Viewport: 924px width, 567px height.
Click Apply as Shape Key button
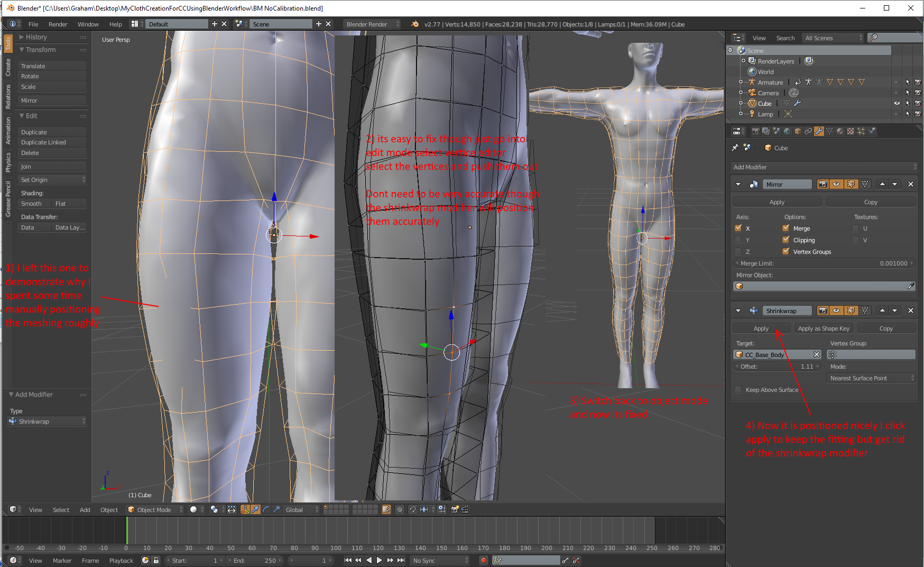[x=824, y=328]
